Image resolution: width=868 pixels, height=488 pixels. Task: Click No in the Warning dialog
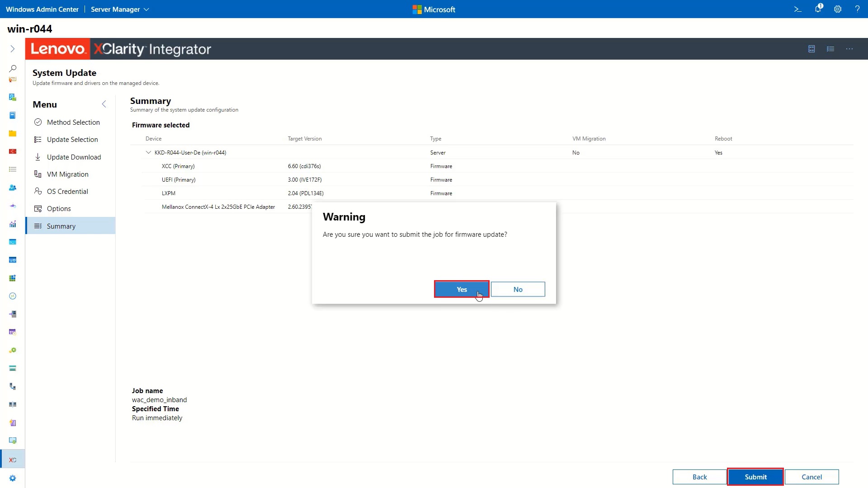point(518,289)
